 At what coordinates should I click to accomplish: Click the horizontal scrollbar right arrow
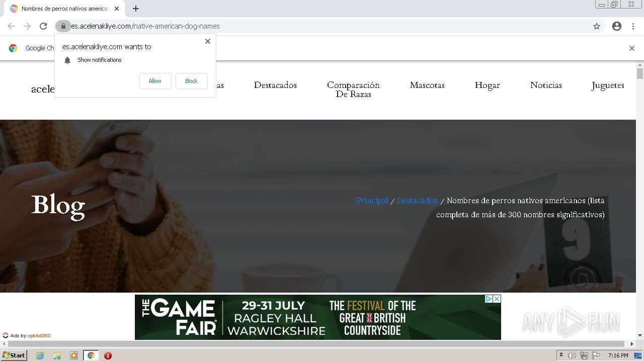[632, 344]
